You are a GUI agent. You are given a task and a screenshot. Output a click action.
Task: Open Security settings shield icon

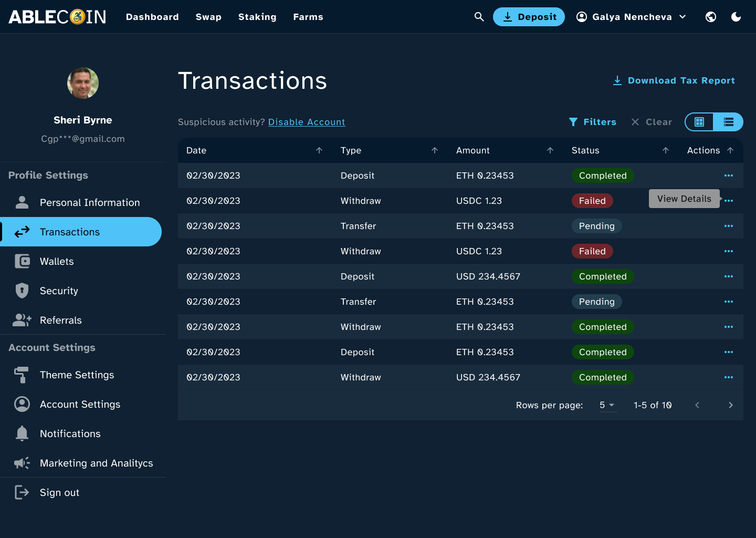[x=22, y=291]
